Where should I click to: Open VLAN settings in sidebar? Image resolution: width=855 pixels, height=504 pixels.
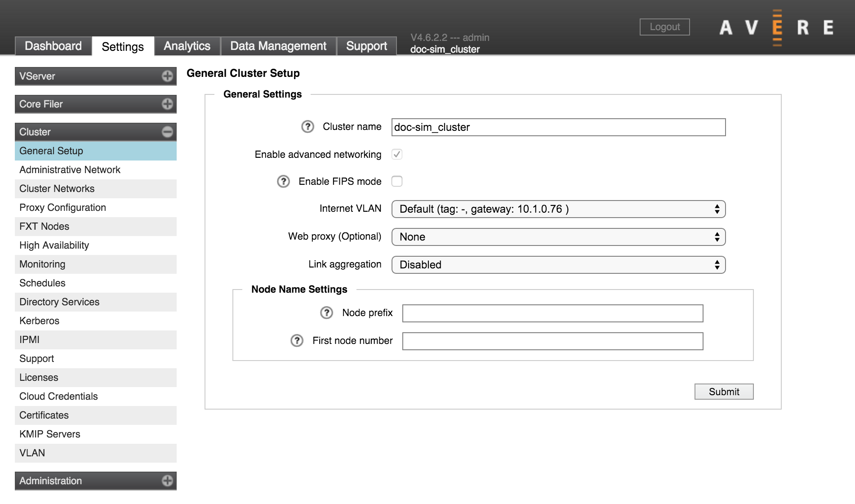(x=96, y=453)
